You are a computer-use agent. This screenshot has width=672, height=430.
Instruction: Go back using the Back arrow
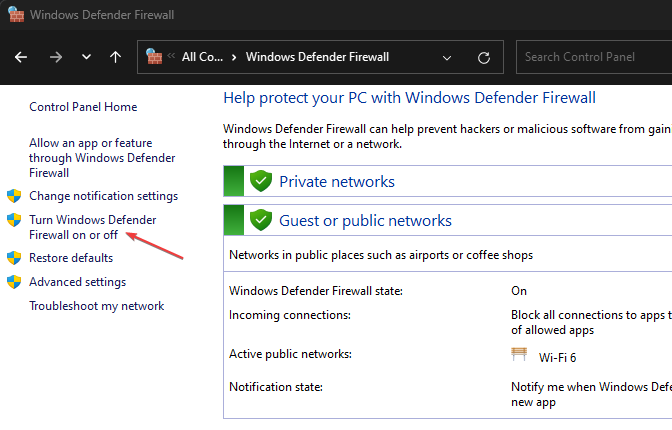21,57
